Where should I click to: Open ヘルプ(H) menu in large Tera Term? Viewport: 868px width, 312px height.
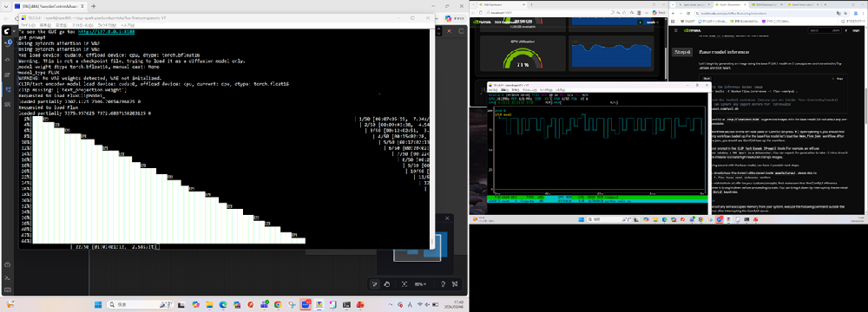pos(128,25)
